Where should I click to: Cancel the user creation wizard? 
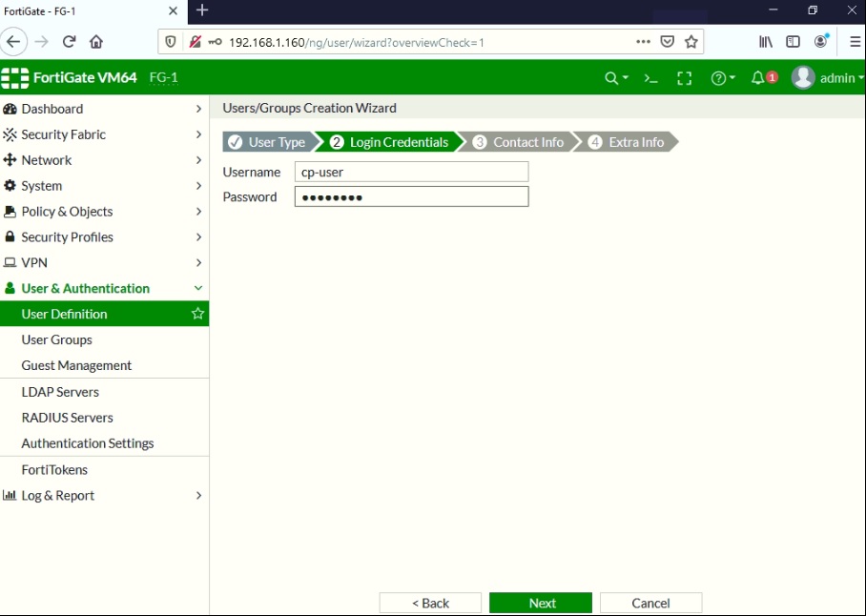pyautogui.click(x=650, y=603)
